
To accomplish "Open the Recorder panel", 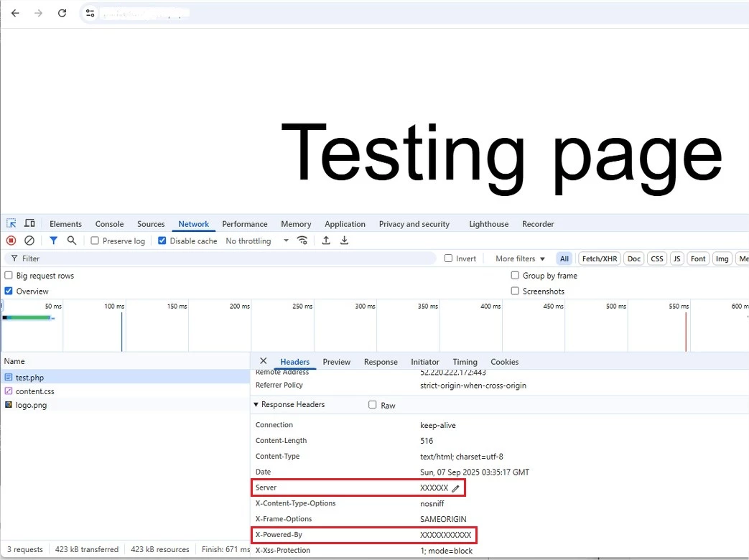I will click(538, 224).
